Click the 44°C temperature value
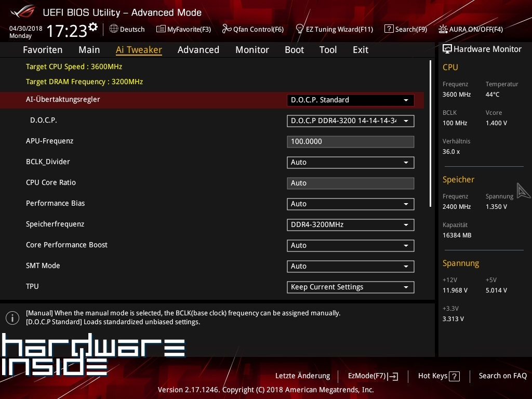 click(x=493, y=95)
